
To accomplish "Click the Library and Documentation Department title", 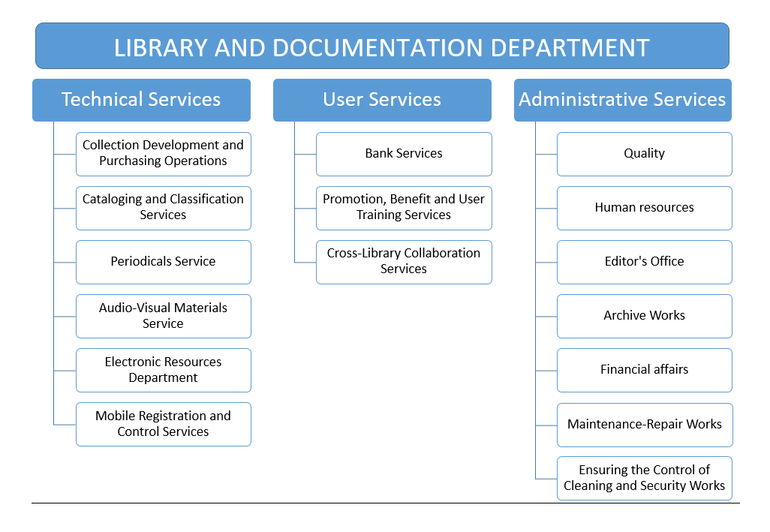I will (382, 47).
